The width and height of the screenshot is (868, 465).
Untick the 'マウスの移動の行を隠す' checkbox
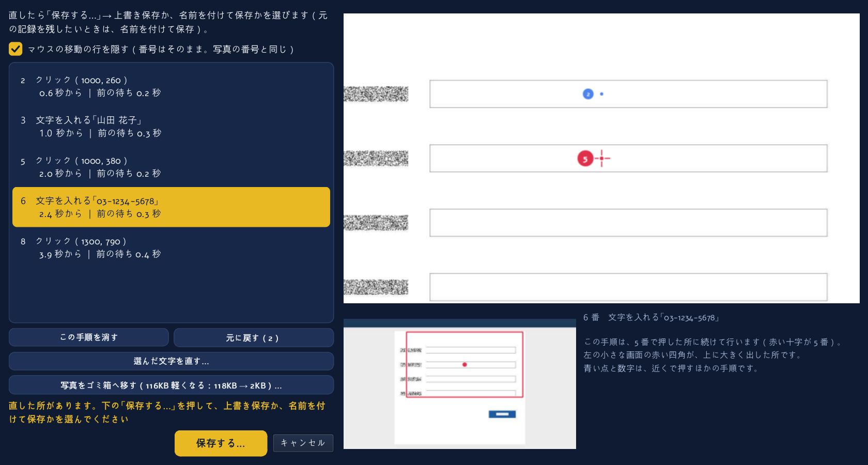pos(16,49)
